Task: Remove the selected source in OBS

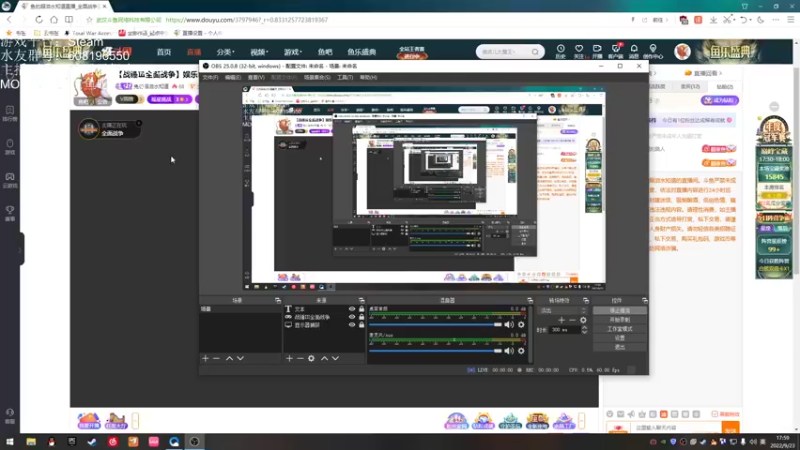Action: 300,359
